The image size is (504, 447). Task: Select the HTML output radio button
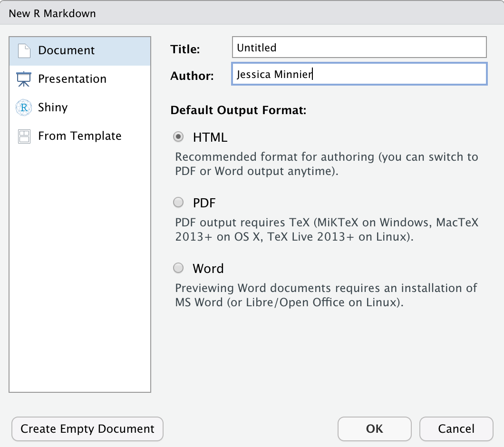(178, 137)
